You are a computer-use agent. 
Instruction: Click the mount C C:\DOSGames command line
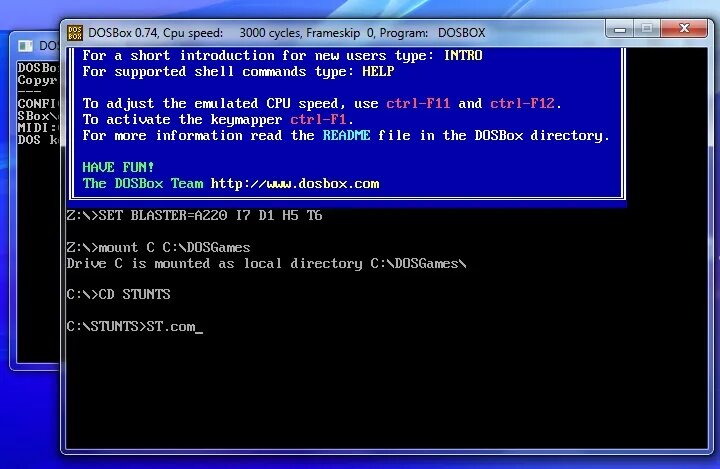point(158,248)
